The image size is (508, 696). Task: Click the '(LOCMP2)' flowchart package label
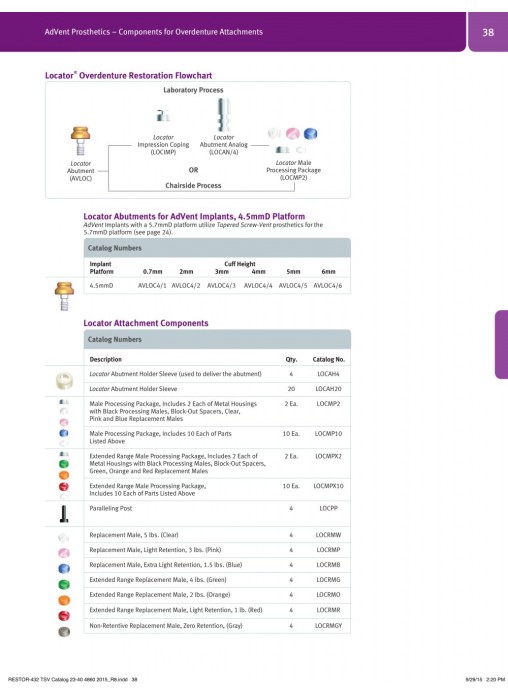click(x=293, y=178)
